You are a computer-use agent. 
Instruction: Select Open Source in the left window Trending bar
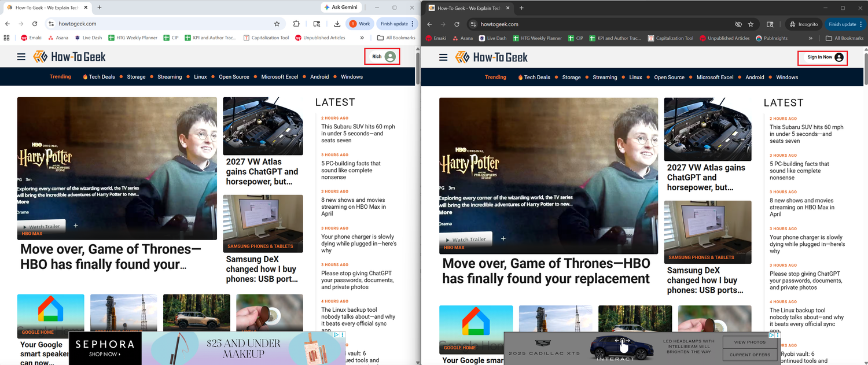point(234,76)
